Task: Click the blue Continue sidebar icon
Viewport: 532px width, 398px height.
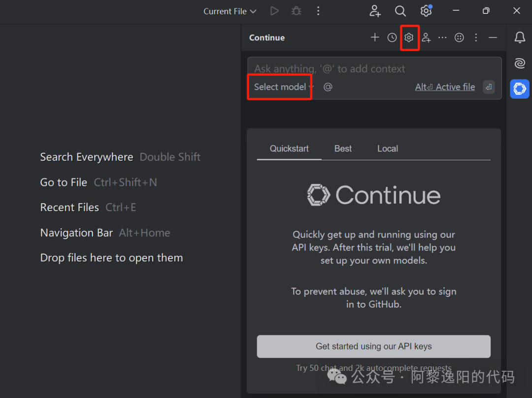Action: coord(520,89)
